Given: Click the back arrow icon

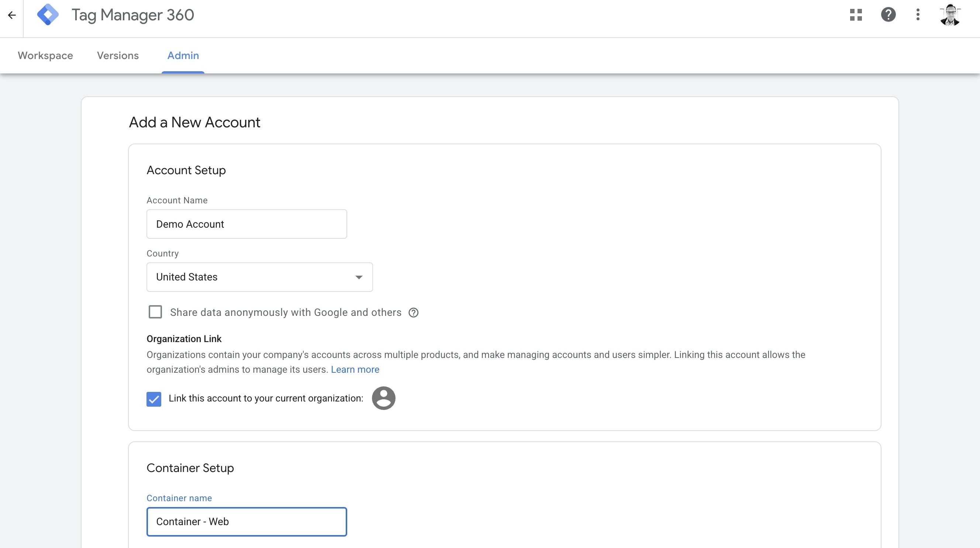Looking at the screenshot, I should tap(12, 15).
